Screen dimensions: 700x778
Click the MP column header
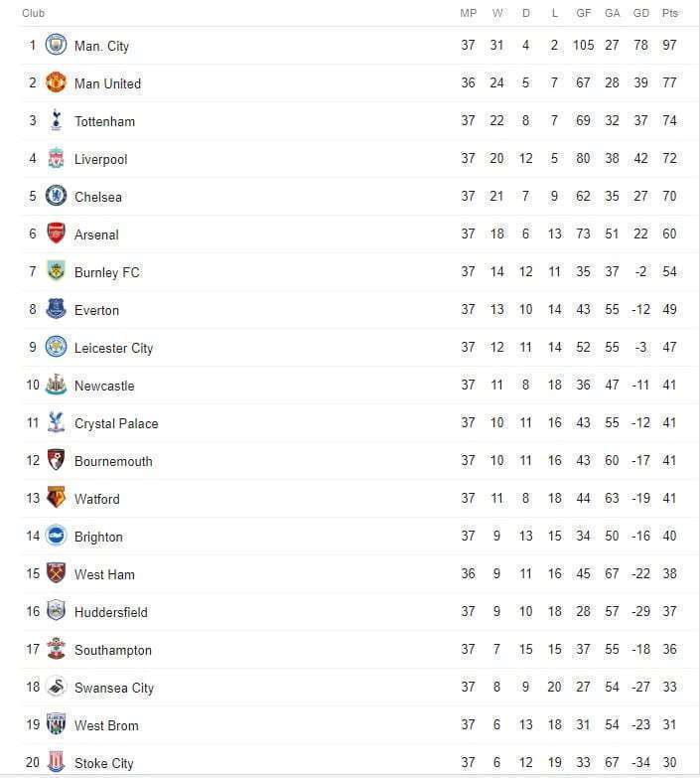468,13
